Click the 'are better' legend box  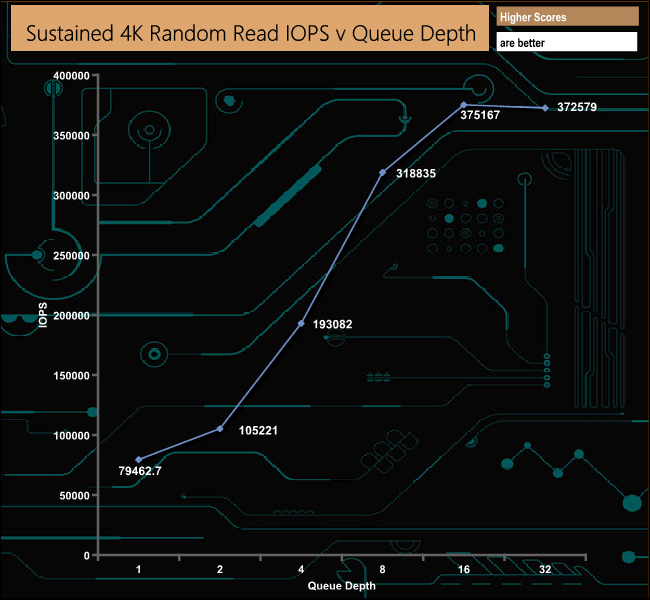[567, 42]
